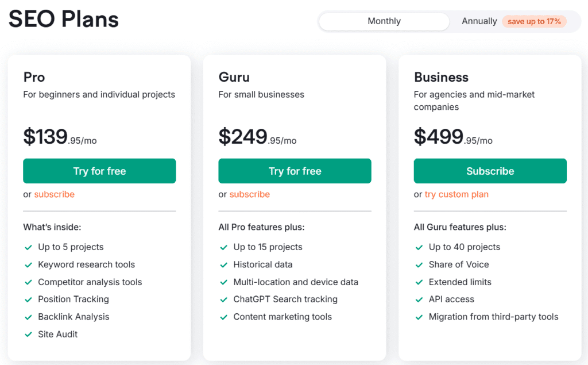Click the checkmark beside Share of Voice

coord(419,264)
